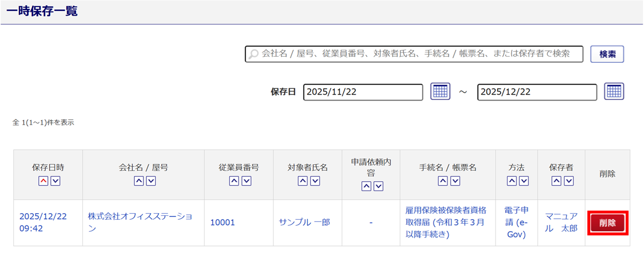
Task: Sort 従業員番号 column descending
Action: pos(246,181)
